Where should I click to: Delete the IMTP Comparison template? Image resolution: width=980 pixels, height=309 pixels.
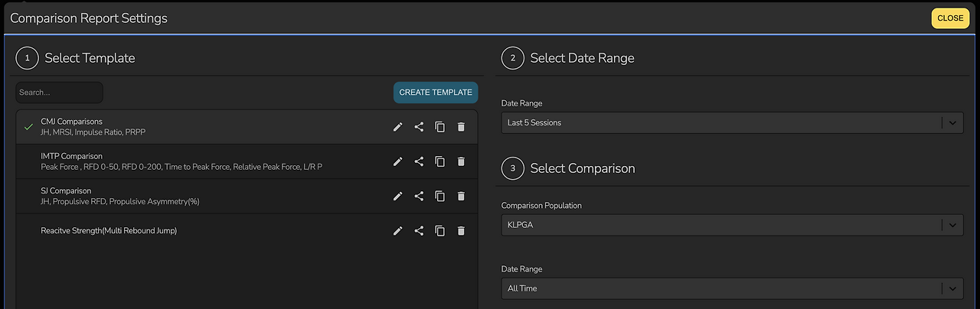coord(461,161)
